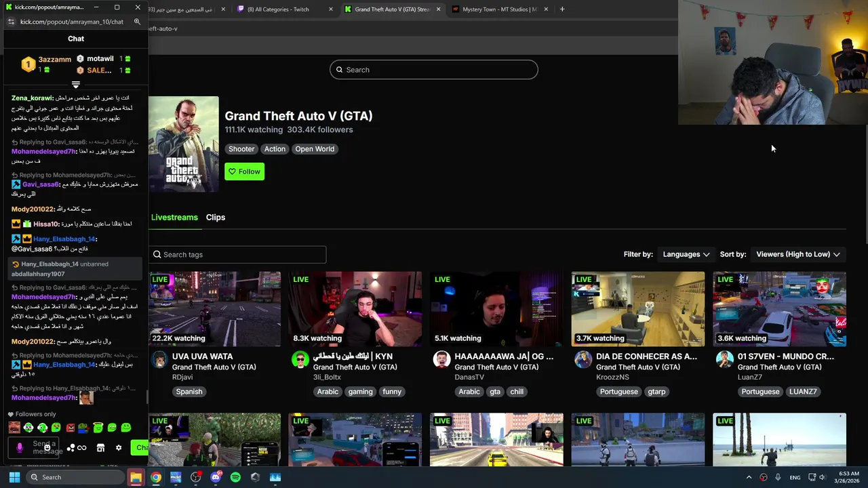The height and width of the screenshot is (488, 868).
Task: Open Viewers (High to Low) sort dropdown
Action: point(798,254)
